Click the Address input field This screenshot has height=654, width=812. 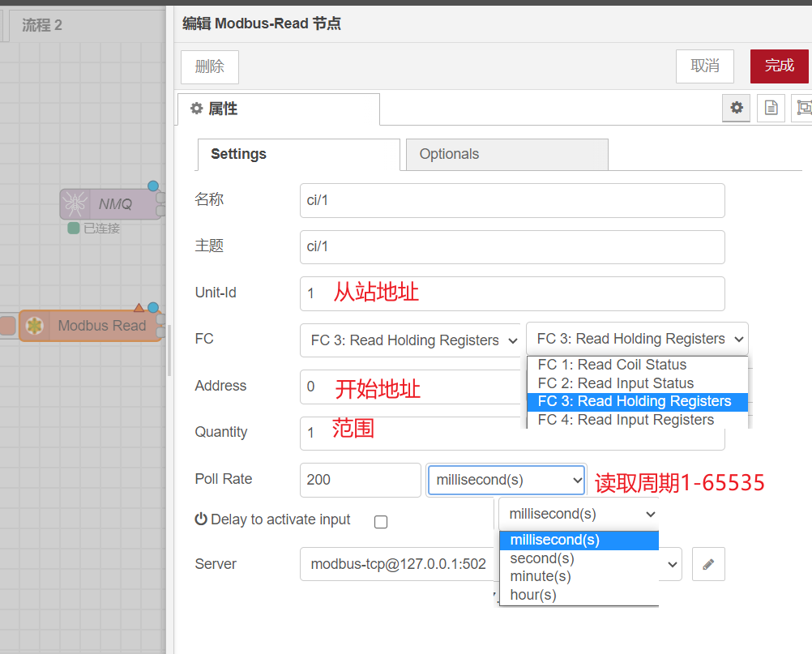click(x=410, y=387)
